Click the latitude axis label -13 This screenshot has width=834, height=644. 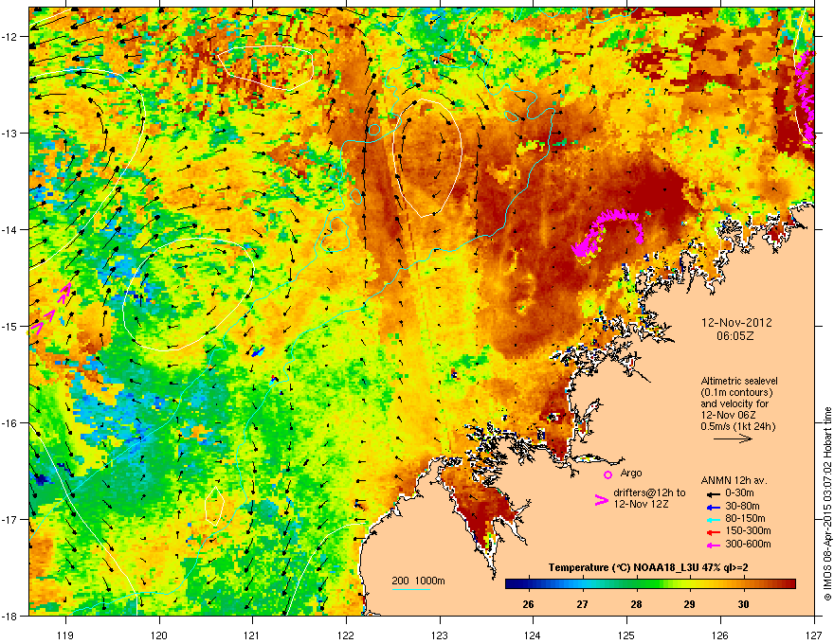click(x=9, y=134)
